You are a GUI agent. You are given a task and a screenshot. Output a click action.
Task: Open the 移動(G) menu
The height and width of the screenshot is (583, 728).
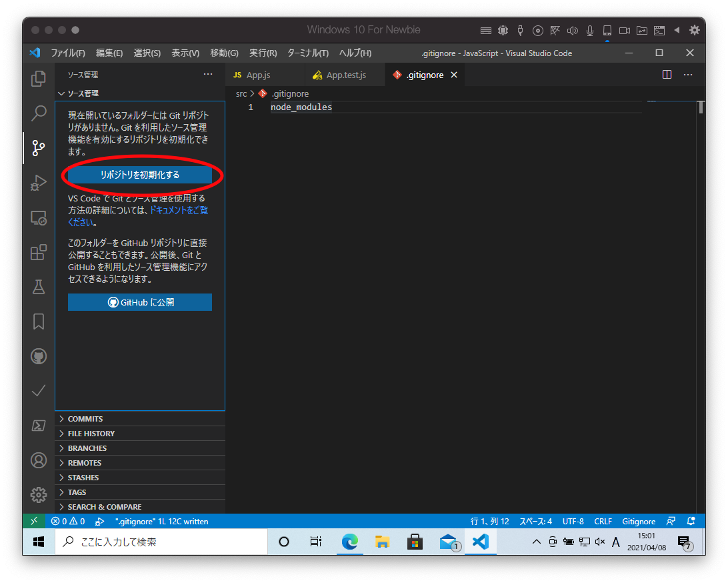224,53
